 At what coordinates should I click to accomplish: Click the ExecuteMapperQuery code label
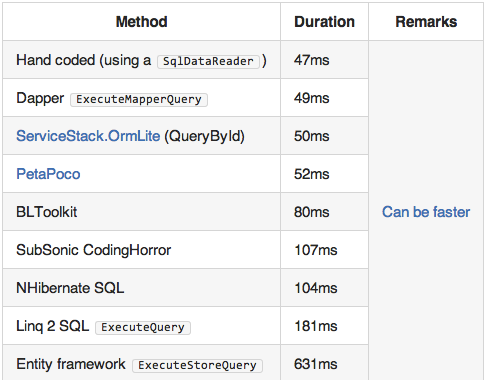click(139, 99)
